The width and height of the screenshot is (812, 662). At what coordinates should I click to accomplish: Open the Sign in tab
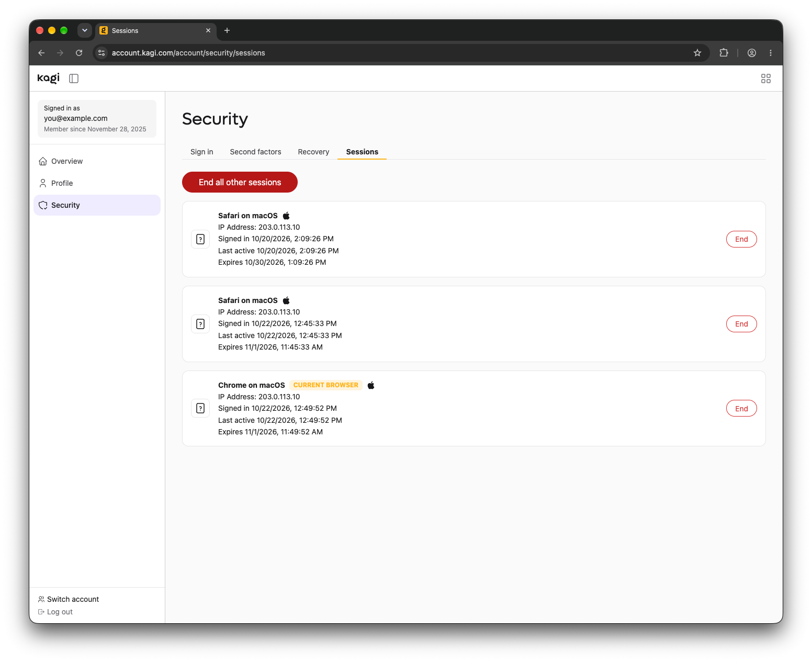(x=201, y=152)
